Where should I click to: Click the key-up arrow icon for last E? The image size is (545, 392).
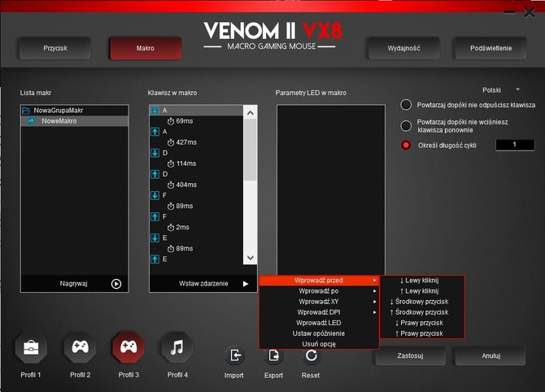[155, 259]
